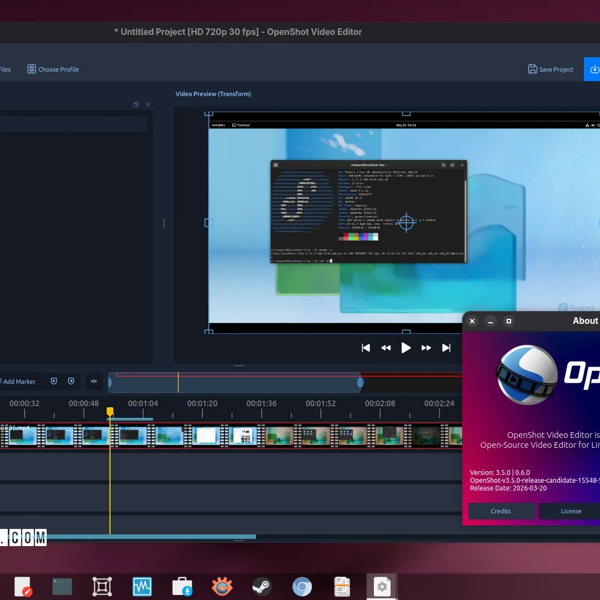Open the active gear document dock icon
The image size is (600, 600).
[382, 587]
